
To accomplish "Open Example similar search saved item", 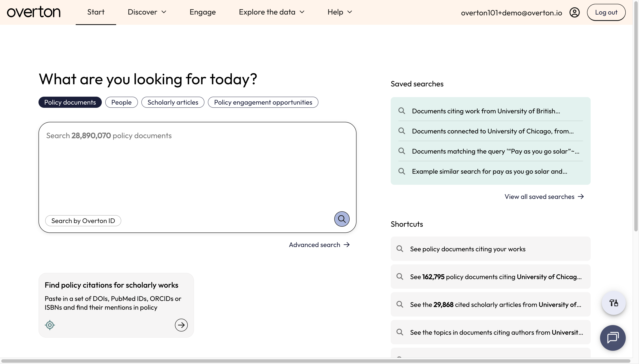I will coord(490,171).
